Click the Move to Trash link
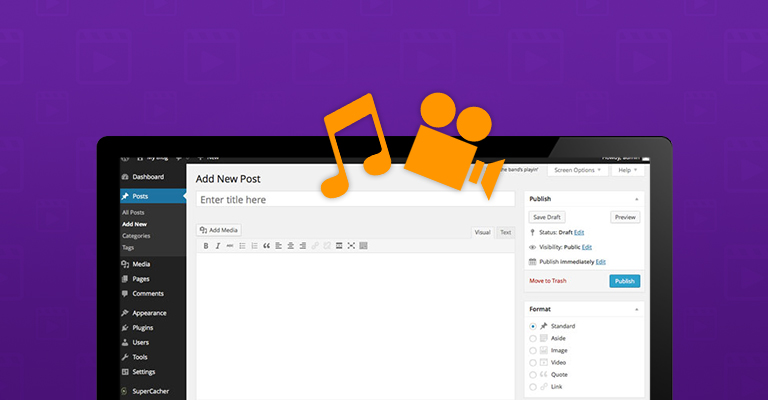 (x=548, y=281)
